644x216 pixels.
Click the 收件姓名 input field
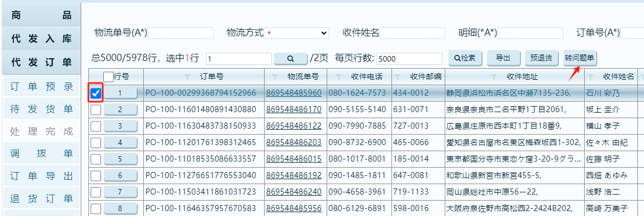(412, 33)
